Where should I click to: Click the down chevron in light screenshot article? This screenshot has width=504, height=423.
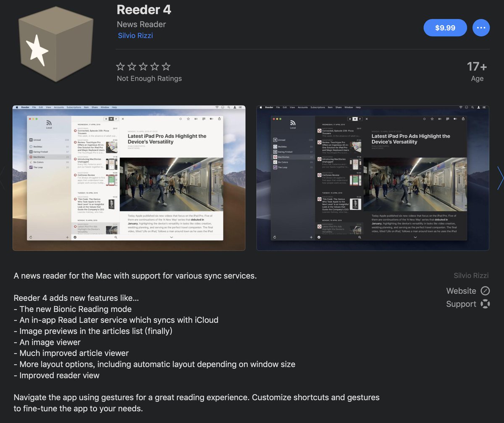171,237
